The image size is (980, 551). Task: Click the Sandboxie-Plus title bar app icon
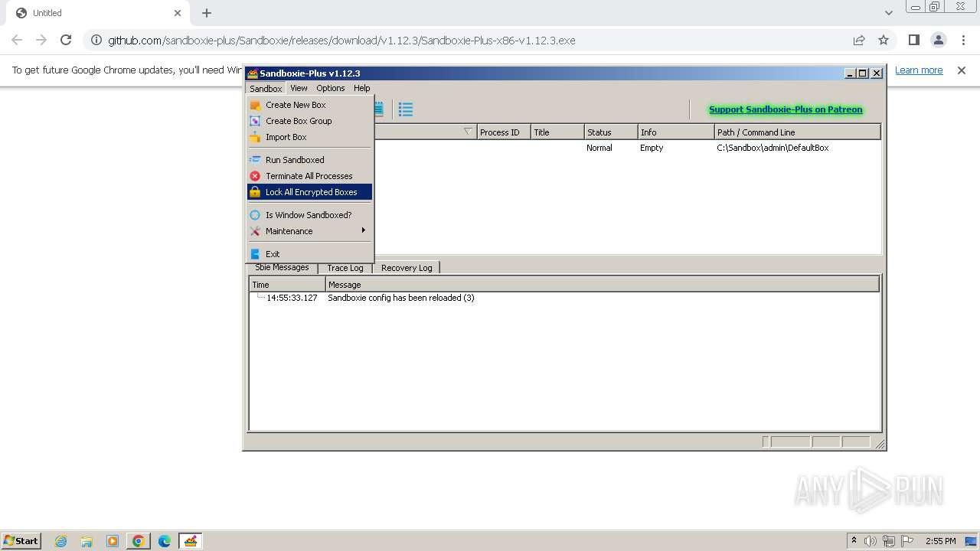point(252,73)
